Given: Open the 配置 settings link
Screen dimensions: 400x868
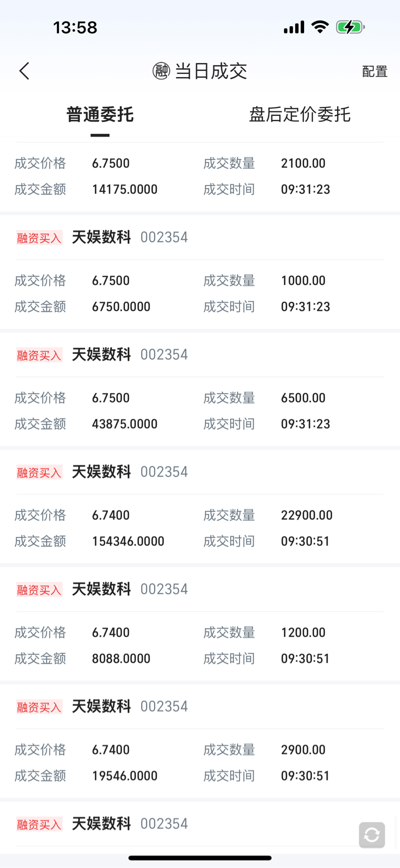Looking at the screenshot, I should point(375,71).
